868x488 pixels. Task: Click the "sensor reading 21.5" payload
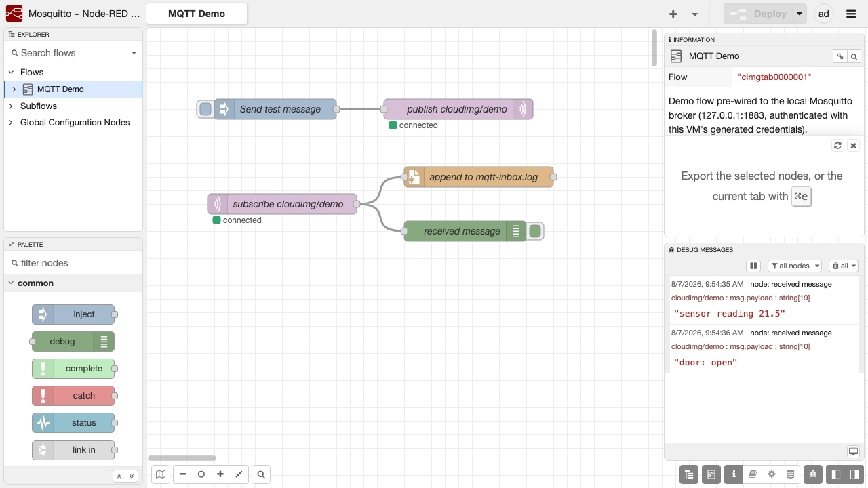point(730,314)
